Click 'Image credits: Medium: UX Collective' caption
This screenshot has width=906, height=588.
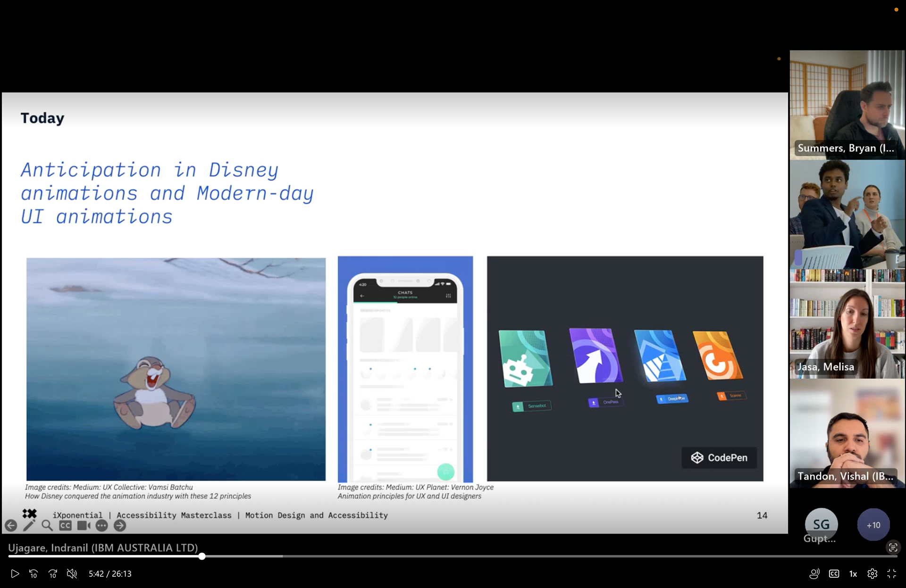pos(109,487)
